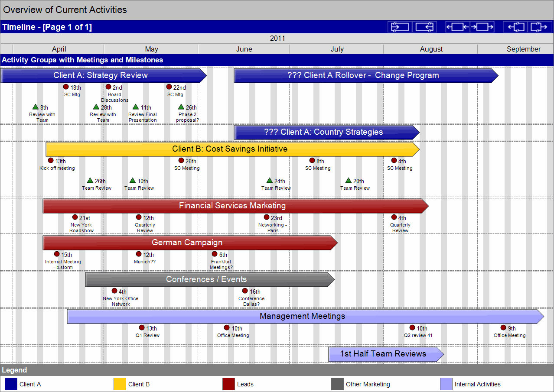Select the Client B: Cost Savings Initiative bar

click(x=232, y=149)
